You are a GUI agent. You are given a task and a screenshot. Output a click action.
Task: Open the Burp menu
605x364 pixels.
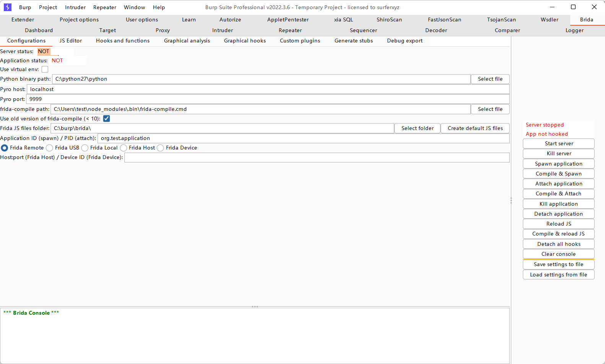pyautogui.click(x=25, y=7)
